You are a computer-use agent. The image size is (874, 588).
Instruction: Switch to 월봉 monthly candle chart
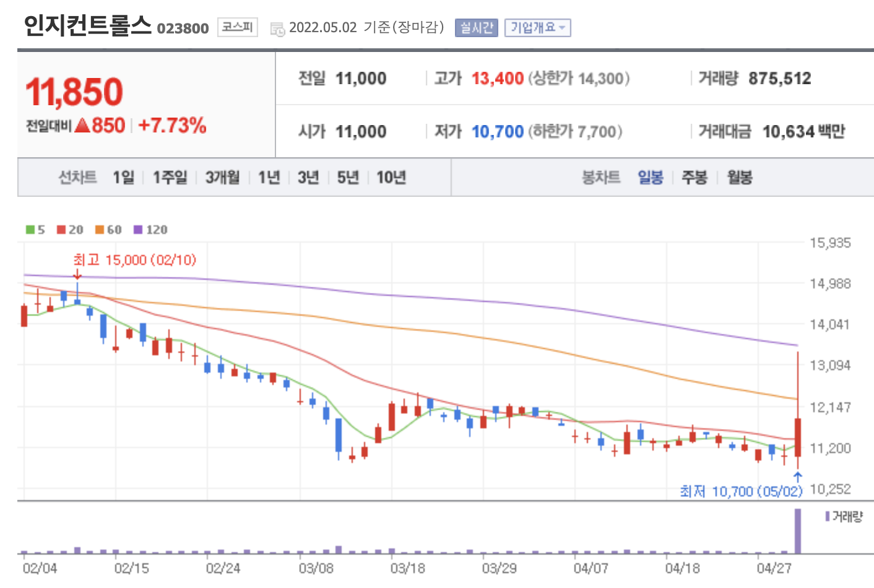pyautogui.click(x=740, y=178)
